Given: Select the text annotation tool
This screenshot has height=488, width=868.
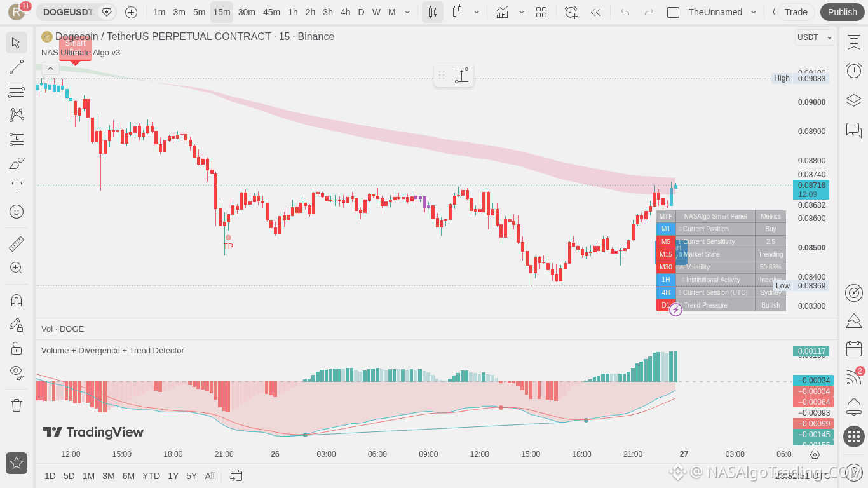Looking at the screenshot, I should (x=17, y=187).
